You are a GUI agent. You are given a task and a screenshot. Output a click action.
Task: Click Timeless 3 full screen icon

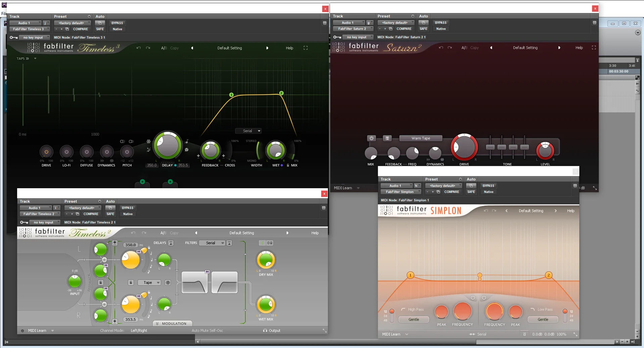305,48
